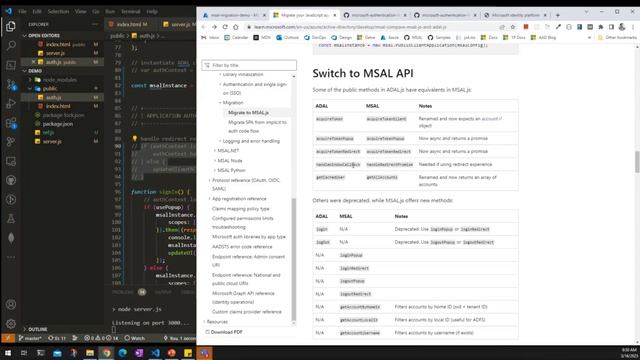Click the docs sidebar vertical scrollbar
Viewport: 640px width, 360px height.
(x=293, y=259)
